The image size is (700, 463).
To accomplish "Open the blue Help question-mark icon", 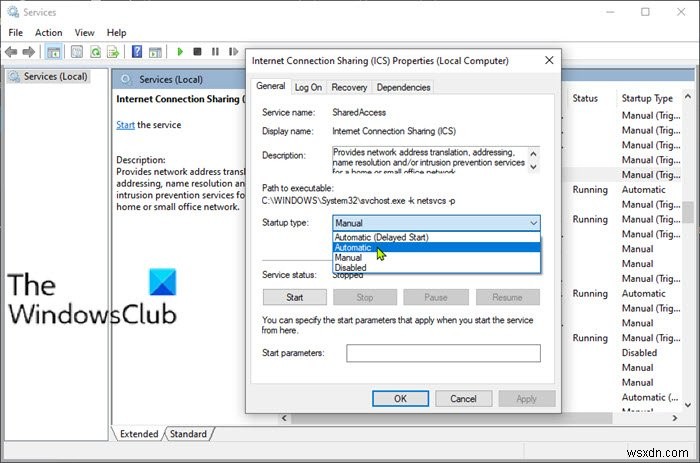I will click(137, 52).
